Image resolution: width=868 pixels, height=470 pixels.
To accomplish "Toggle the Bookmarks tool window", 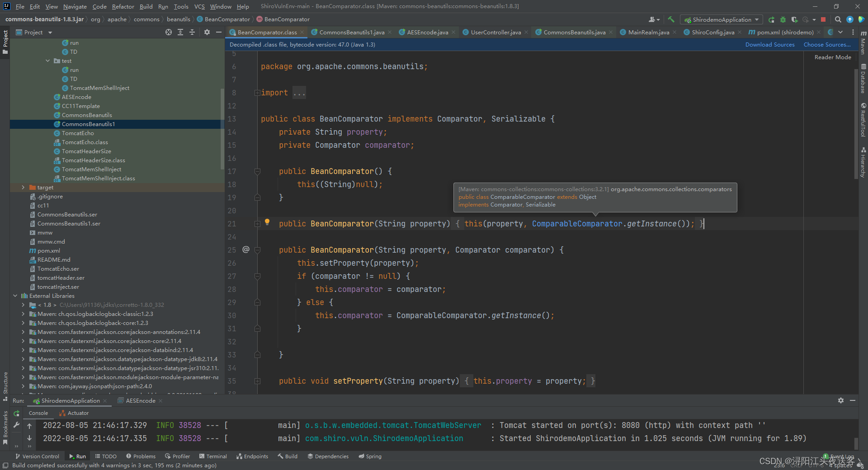I will [x=5, y=428].
